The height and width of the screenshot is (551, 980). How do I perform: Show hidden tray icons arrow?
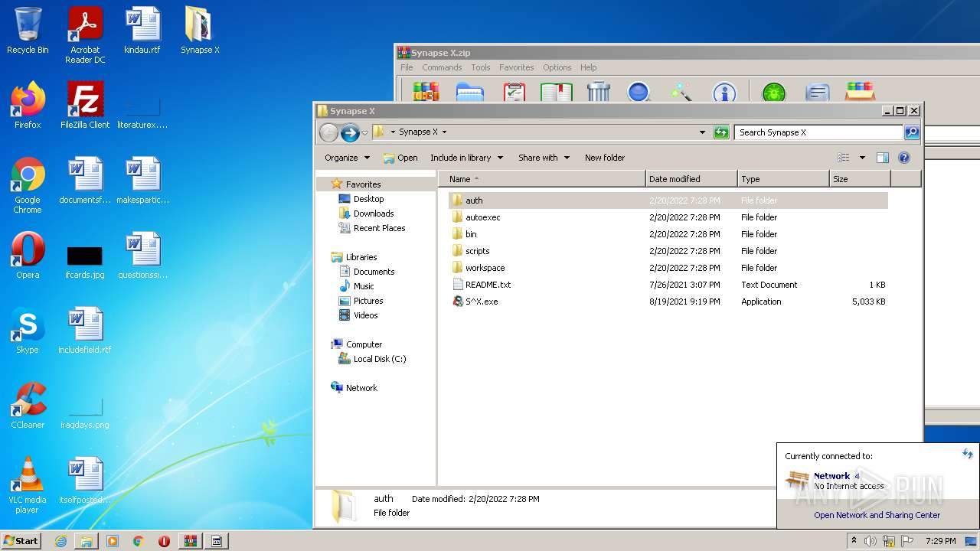[x=854, y=540]
